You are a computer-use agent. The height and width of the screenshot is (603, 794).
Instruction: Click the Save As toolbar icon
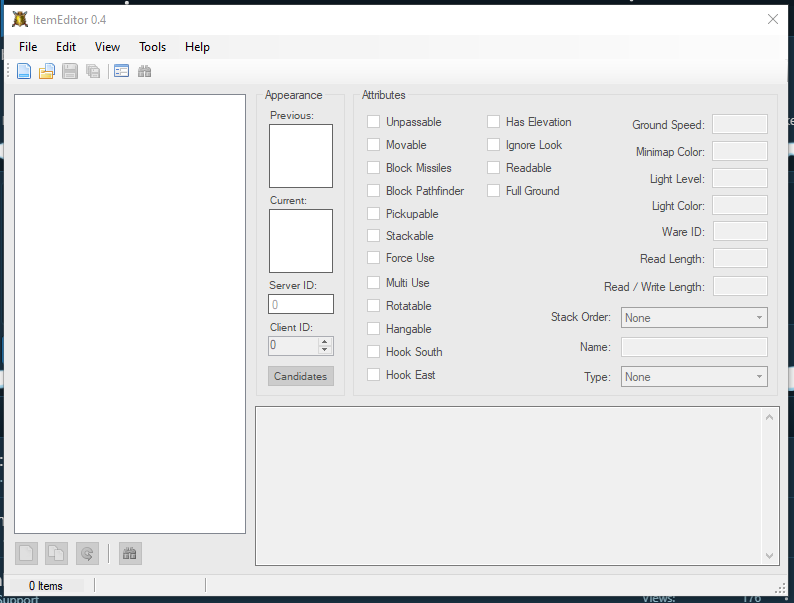pos(93,71)
